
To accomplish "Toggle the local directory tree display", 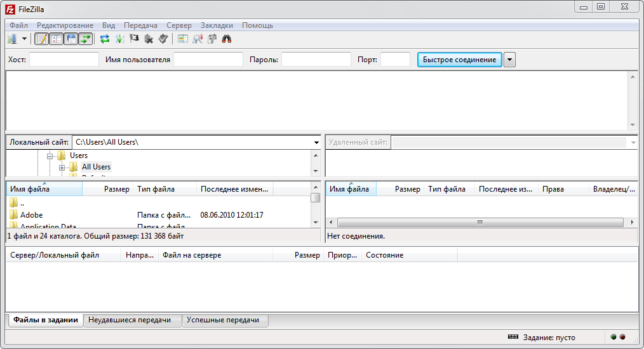I will [x=57, y=39].
